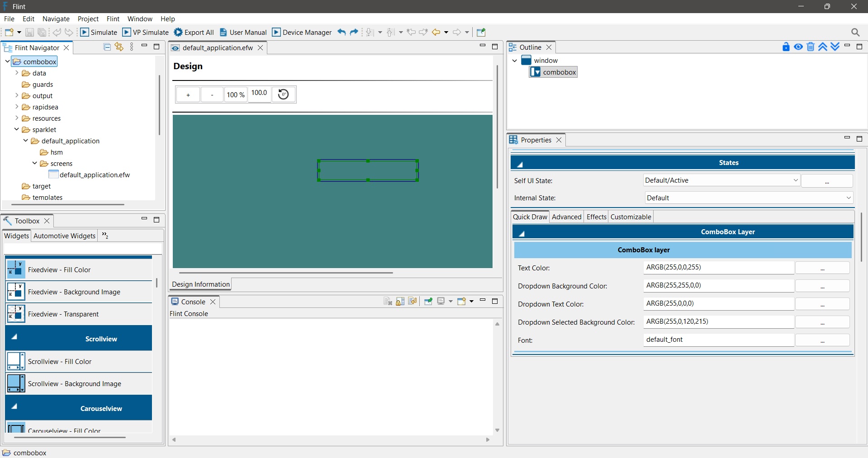Open the Design Information tab

tap(201, 284)
